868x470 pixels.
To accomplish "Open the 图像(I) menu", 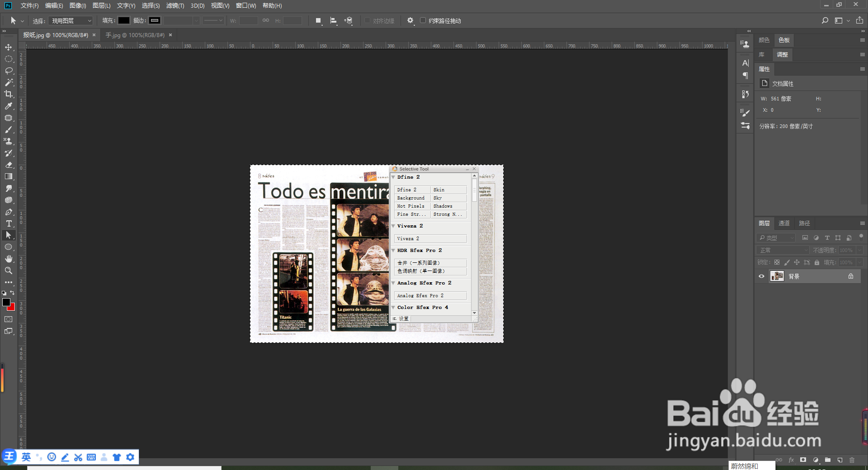I will point(78,5).
